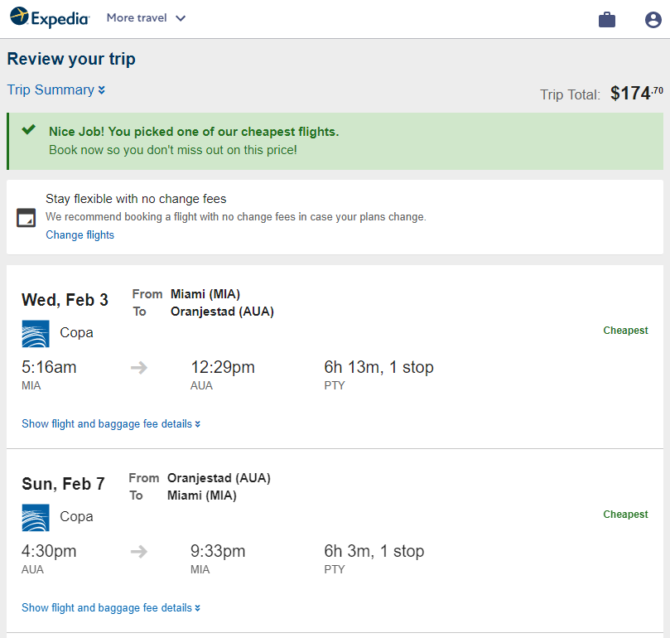Click the arrow between 4:30pm and 9:33pm
670x638 pixels.
pos(139,551)
